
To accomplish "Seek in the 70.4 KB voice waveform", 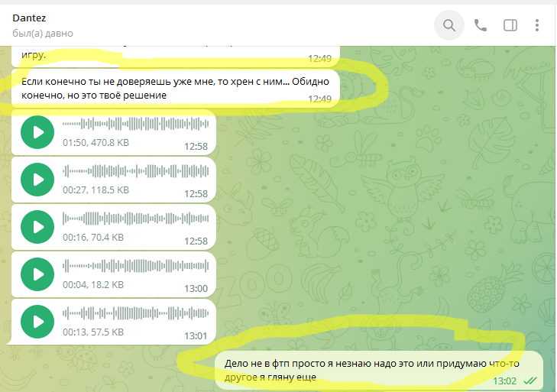I will [135, 219].
